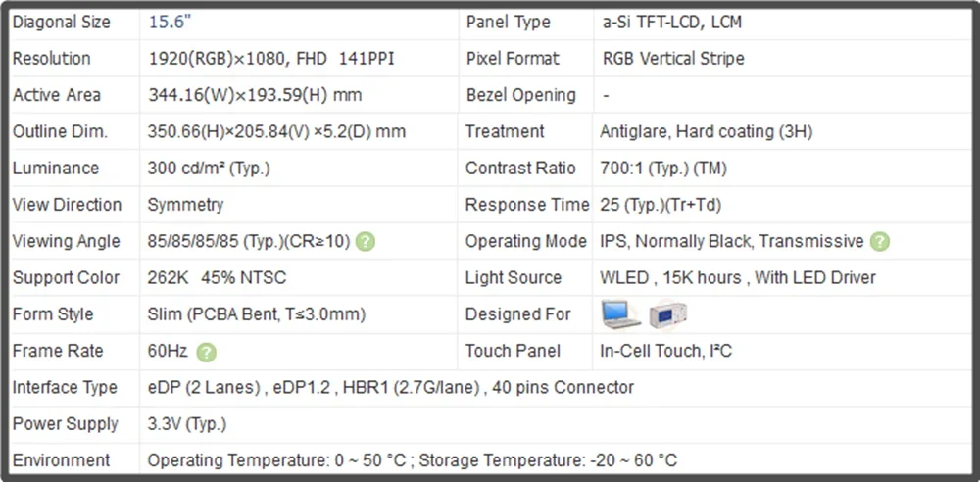Screen dimensions: 980x482
Task: Click the Active Area label
Action: point(56,95)
